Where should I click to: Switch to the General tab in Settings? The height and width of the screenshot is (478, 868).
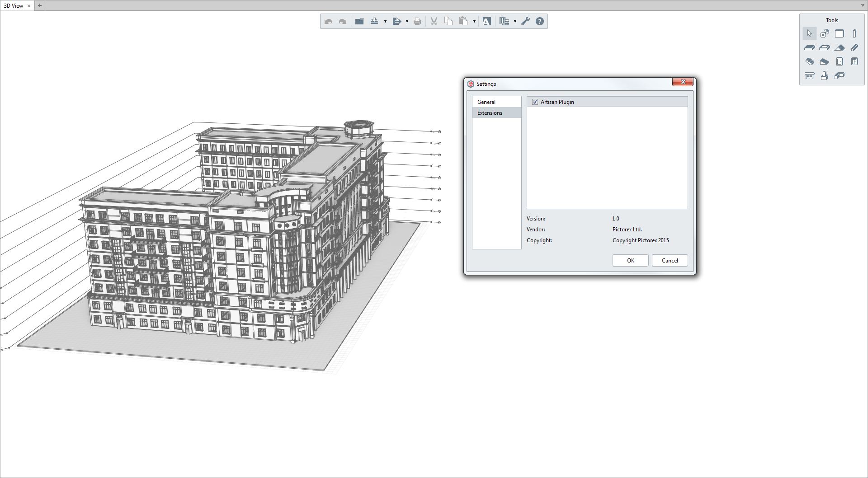486,102
